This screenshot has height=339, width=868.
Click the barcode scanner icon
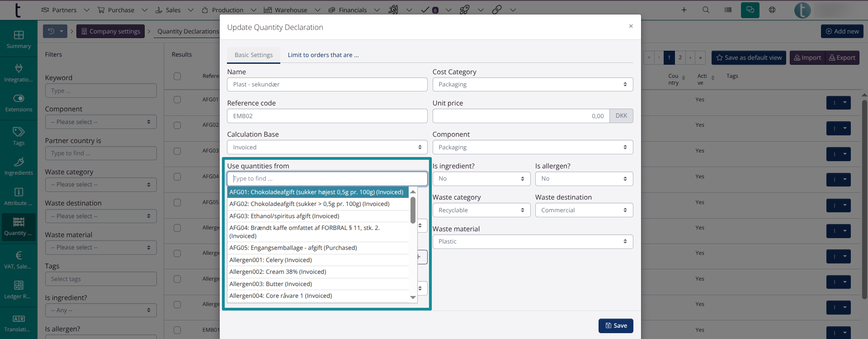click(x=728, y=10)
